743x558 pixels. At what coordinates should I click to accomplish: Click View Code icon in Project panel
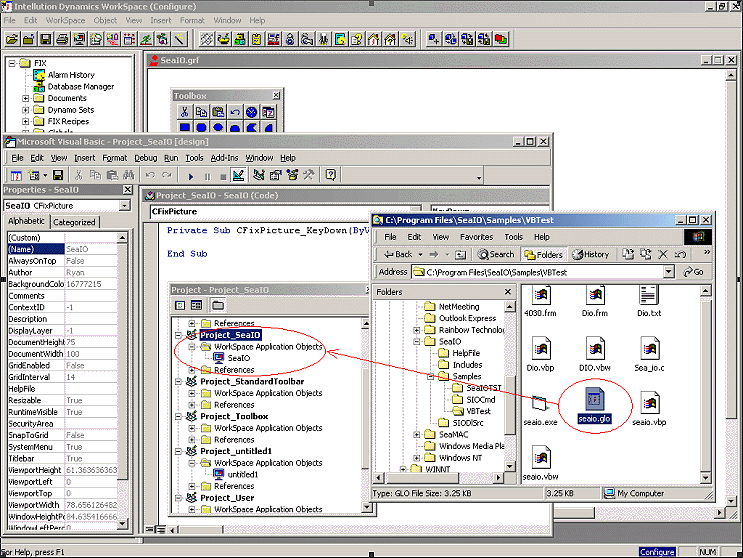[180, 305]
